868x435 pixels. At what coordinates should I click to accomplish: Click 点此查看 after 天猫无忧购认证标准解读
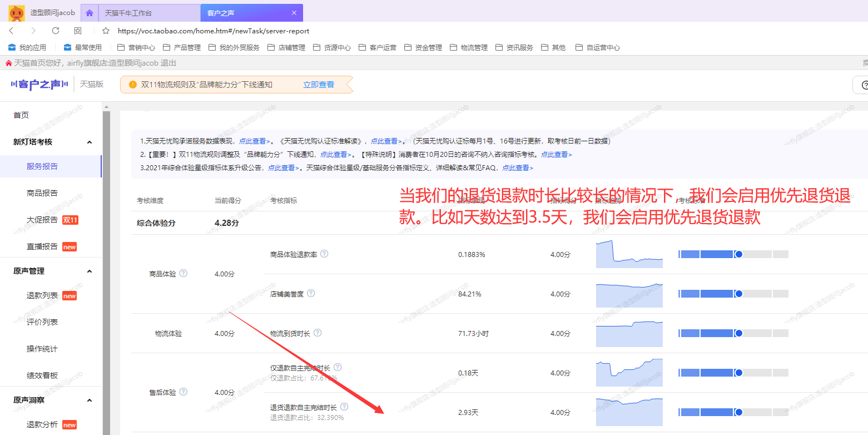(x=386, y=141)
